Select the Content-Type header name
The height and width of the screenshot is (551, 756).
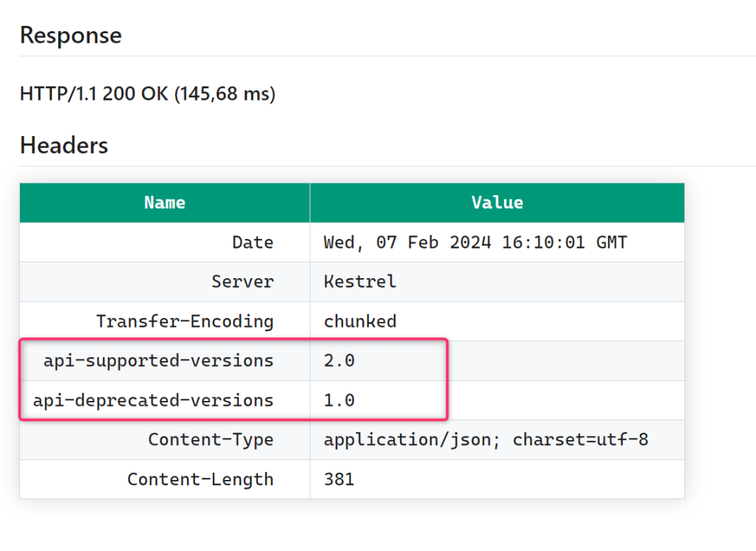(211, 440)
